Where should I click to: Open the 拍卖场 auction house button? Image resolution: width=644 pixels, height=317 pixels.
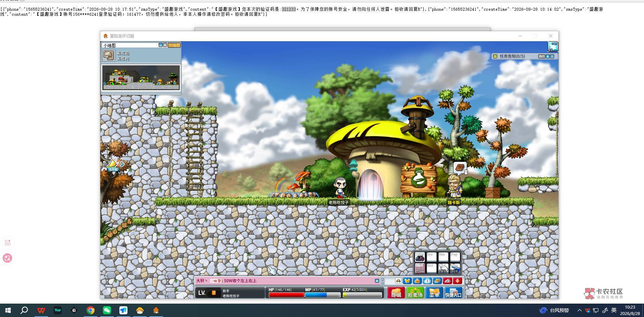[415, 293]
